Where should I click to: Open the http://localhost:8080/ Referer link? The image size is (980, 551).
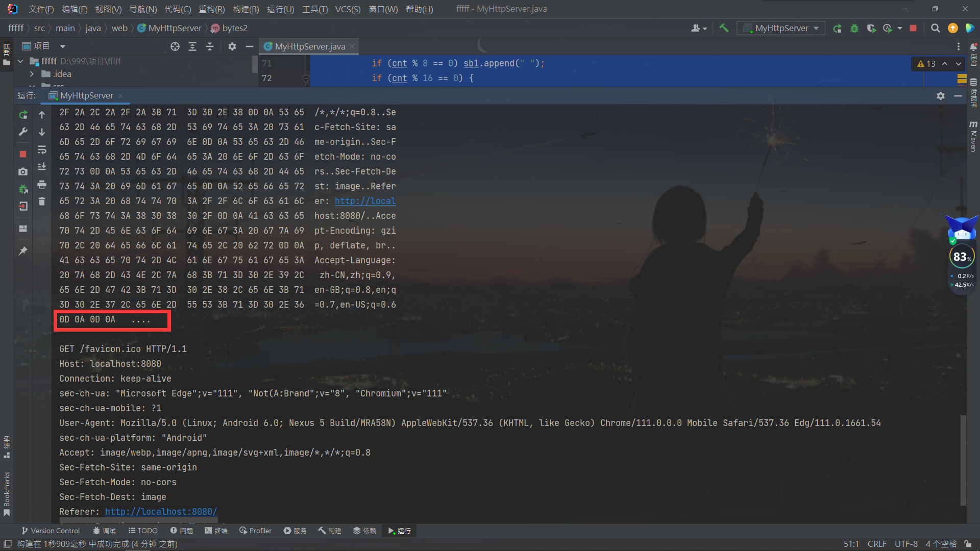161,512
